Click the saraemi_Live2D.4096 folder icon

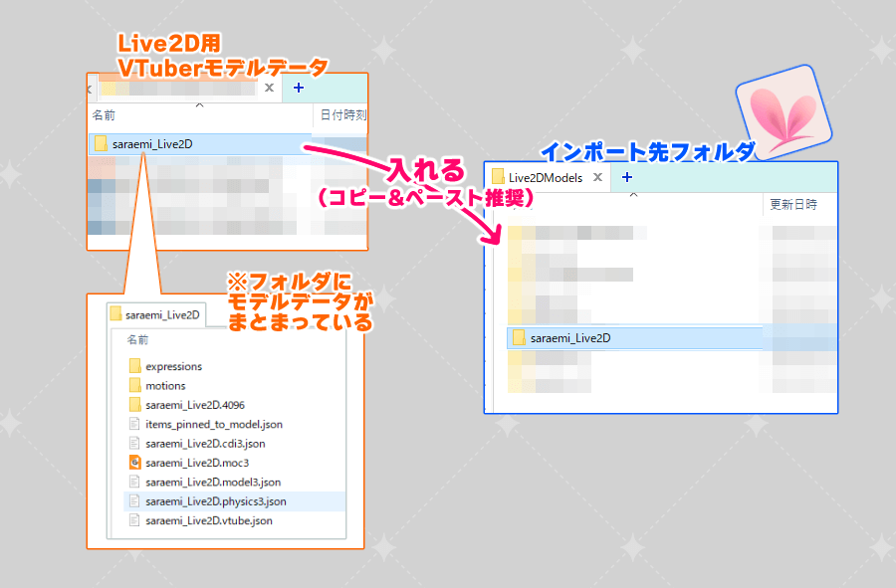[134, 405]
